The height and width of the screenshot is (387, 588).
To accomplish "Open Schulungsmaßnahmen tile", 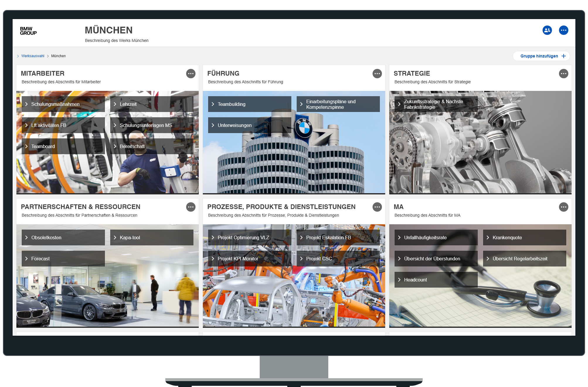I will point(63,104).
